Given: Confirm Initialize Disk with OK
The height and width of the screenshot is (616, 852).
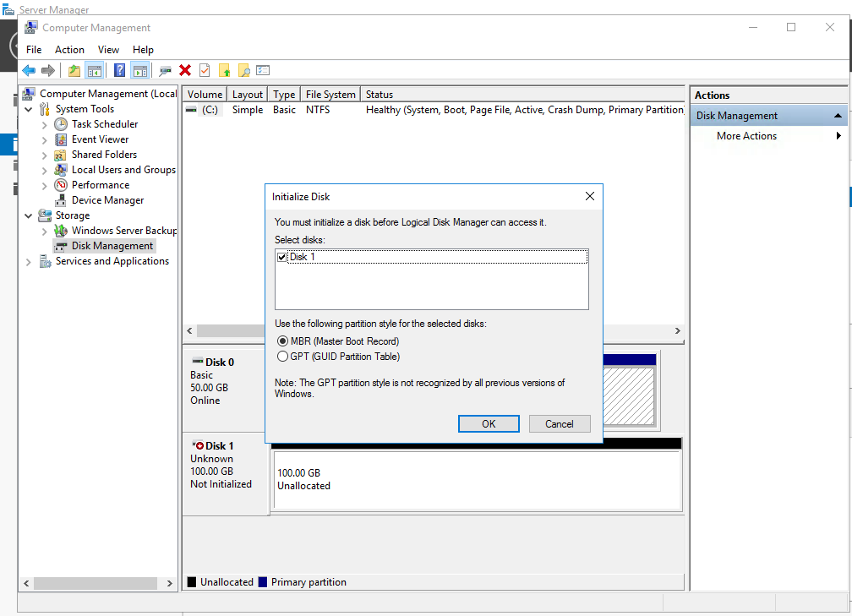Looking at the screenshot, I should pos(489,423).
